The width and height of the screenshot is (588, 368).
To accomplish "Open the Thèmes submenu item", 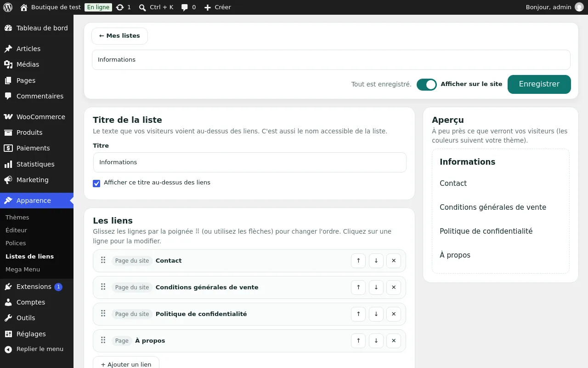I will click(x=17, y=217).
